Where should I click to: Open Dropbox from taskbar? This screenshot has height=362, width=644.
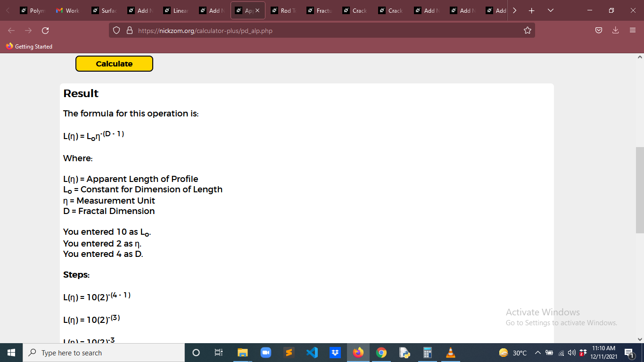click(x=335, y=353)
